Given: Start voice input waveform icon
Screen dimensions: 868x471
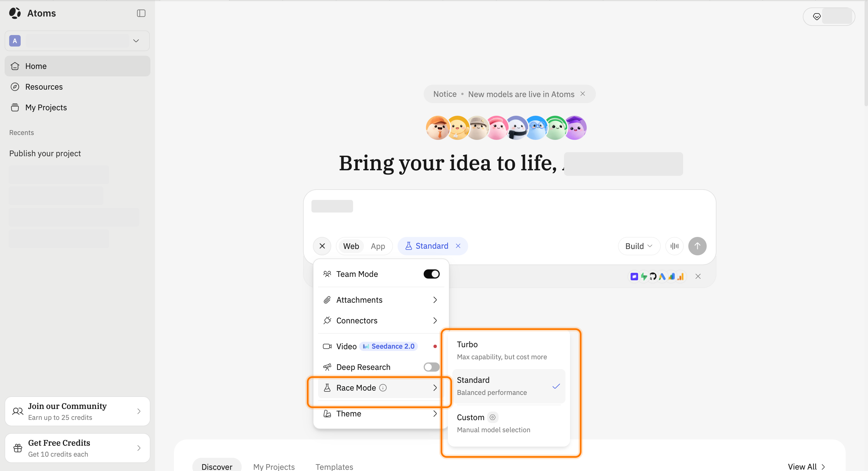Looking at the screenshot, I should coord(674,246).
